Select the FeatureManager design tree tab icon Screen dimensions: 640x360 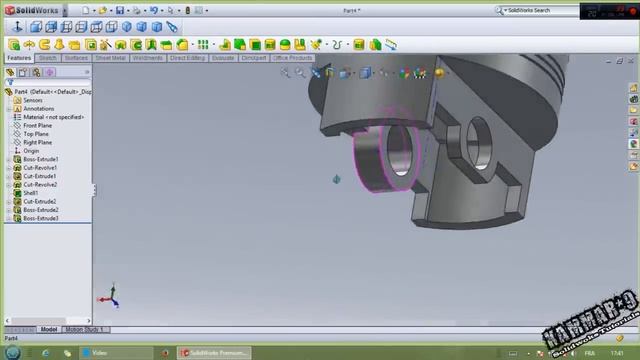pos(10,73)
